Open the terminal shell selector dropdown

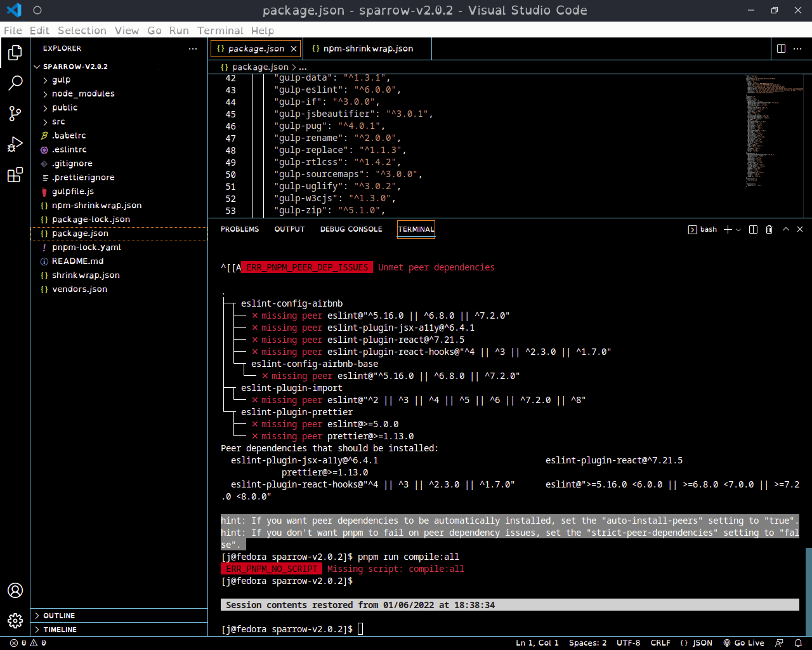[x=738, y=229]
